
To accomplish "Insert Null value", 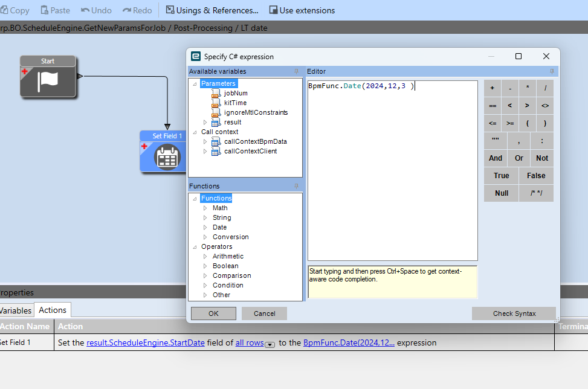I will pyautogui.click(x=501, y=193).
